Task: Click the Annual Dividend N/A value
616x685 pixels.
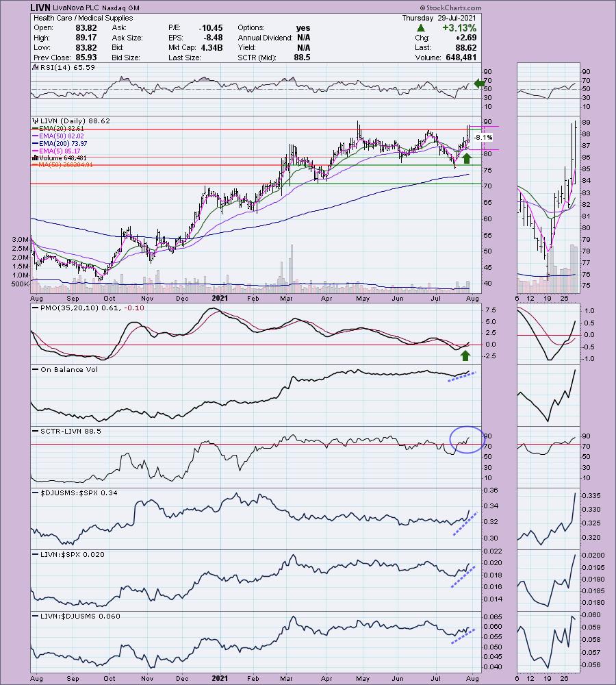Action: click(x=303, y=38)
